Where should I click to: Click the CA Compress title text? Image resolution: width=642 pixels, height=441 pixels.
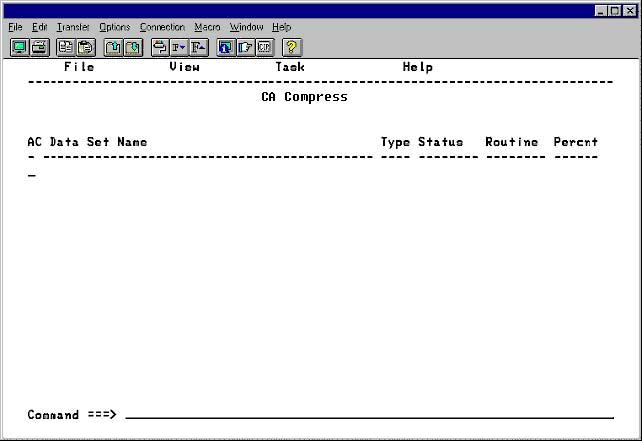coord(304,97)
